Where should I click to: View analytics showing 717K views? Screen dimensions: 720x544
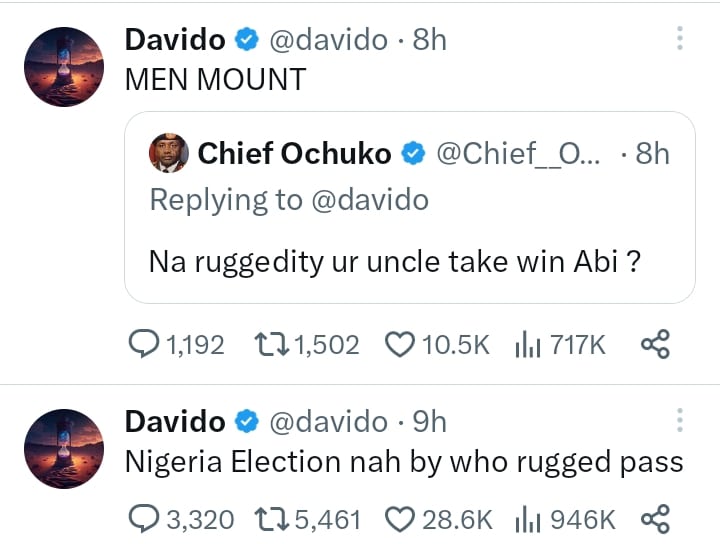pos(527,345)
